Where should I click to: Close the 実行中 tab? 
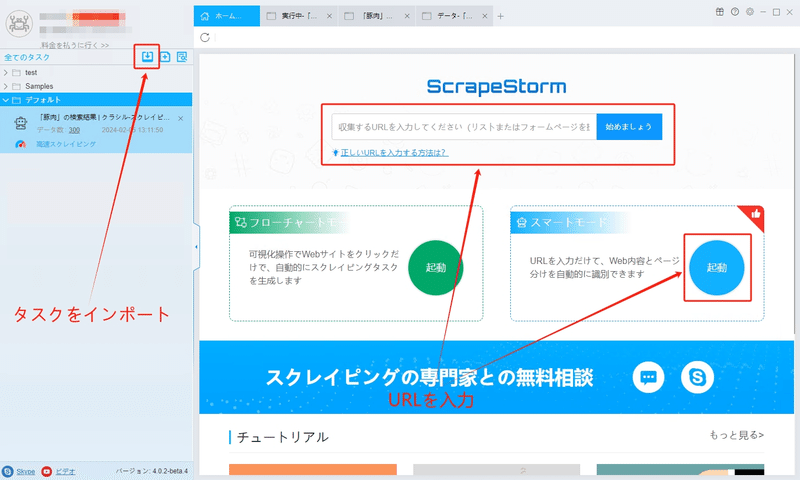329,16
